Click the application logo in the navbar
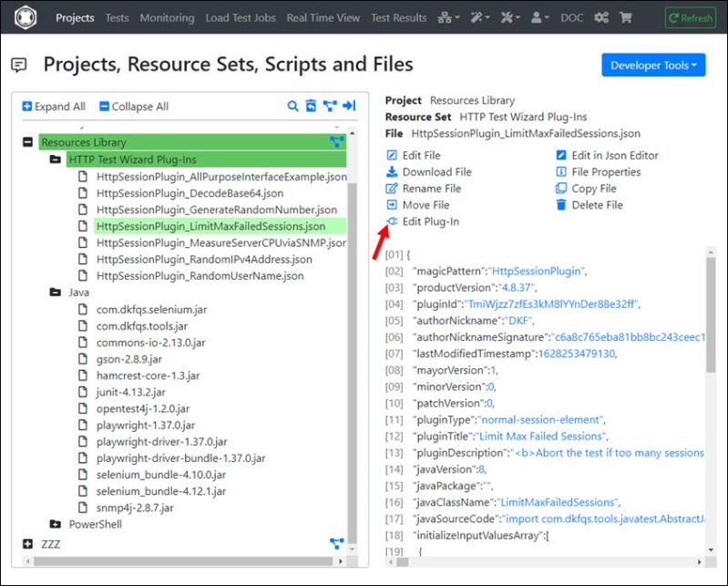Image resolution: width=728 pixels, height=586 pixels. [26, 17]
